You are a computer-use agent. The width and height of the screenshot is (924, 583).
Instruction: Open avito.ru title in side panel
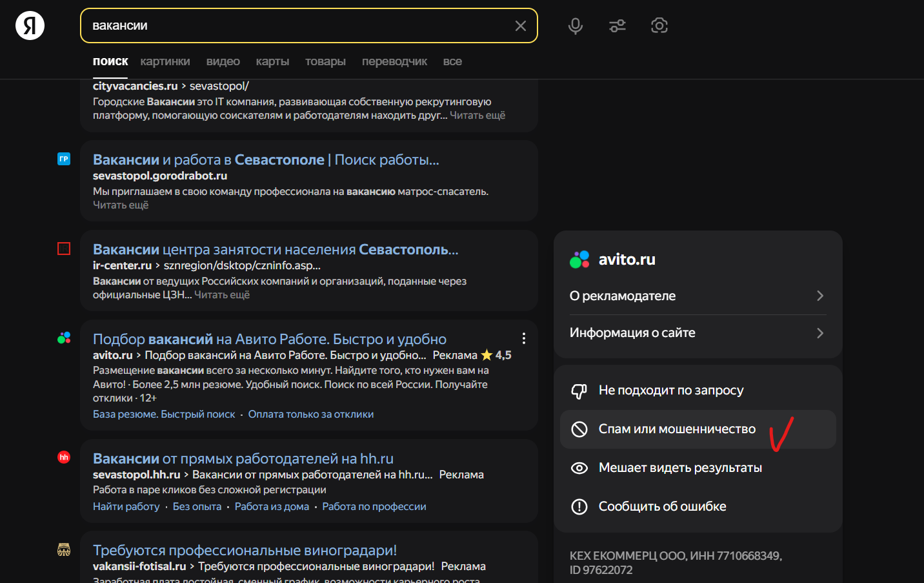627,260
